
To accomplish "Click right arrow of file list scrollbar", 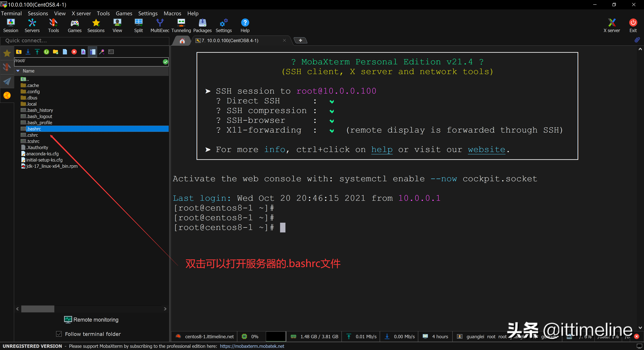I will (165, 309).
